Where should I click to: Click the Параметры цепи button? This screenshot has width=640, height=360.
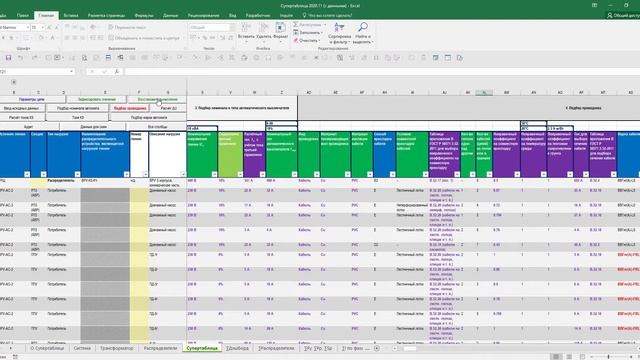tap(32, 99)
